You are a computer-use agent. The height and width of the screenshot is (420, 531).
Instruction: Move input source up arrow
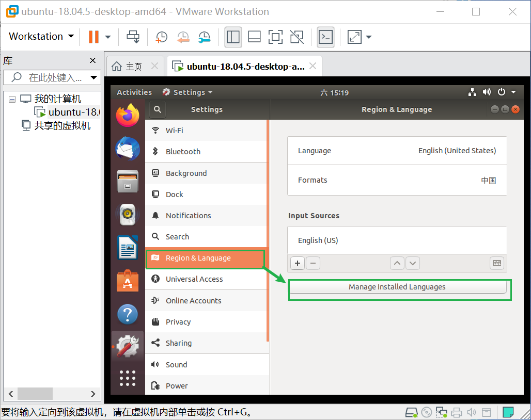(x=397, y=263)
